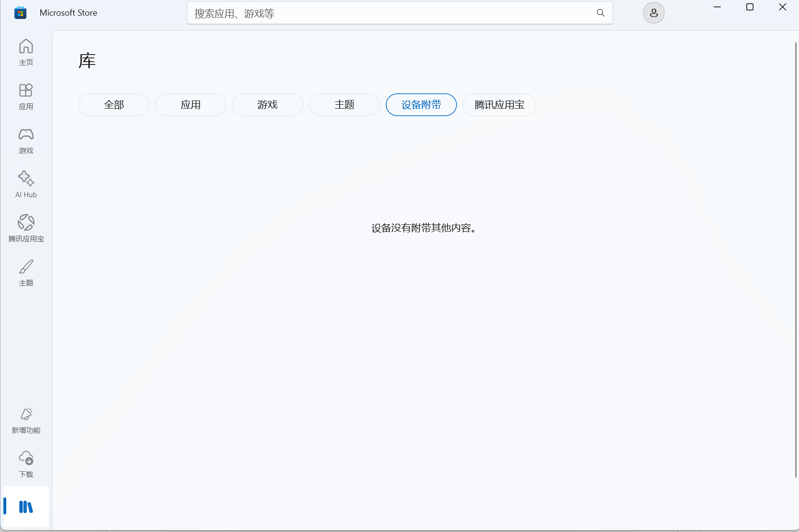Open the 应用 apps sidebar icon
The image size is (799, 532).
[x=26, y=96]
